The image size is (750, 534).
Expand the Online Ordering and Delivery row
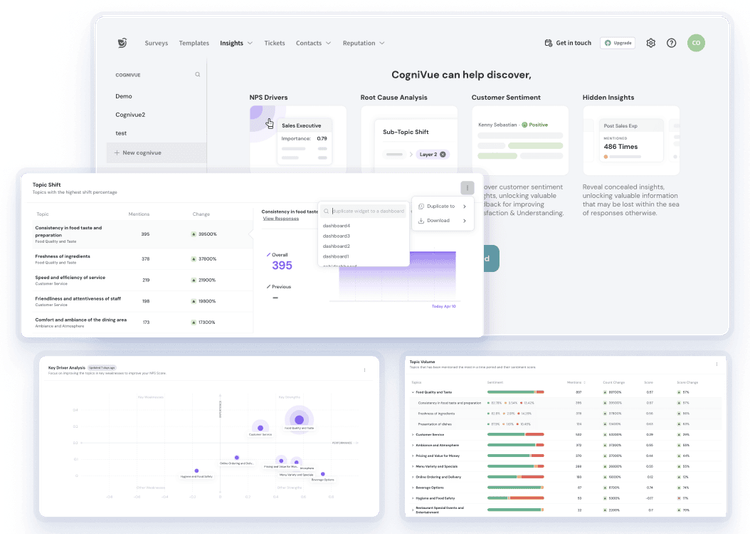(413, 477)
